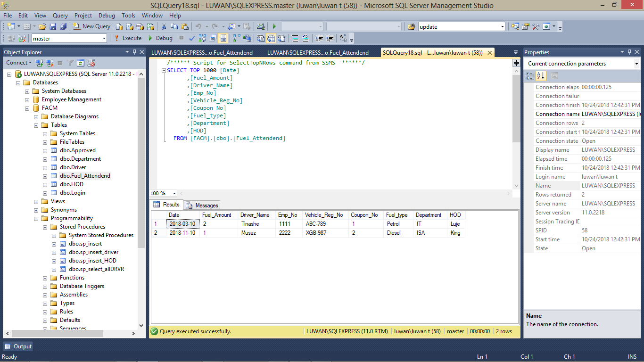Toggle the Results to Grid button
644x362 pixels.
(x=270, y=38)
